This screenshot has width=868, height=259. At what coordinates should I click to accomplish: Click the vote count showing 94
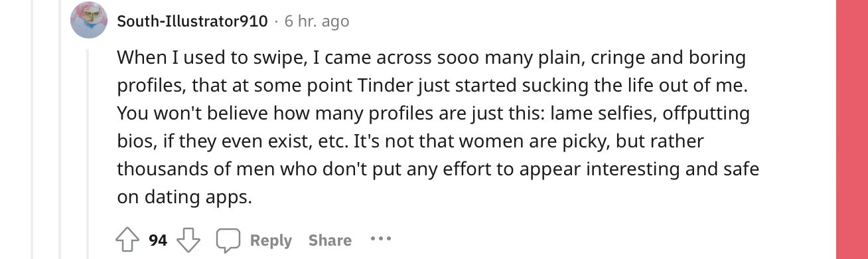pos(158,240)
